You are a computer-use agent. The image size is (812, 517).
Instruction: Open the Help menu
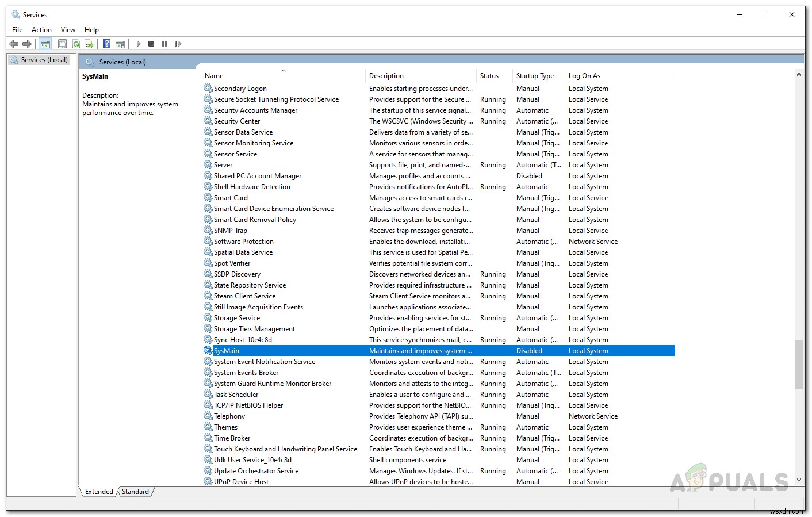(x=91, y=29)
